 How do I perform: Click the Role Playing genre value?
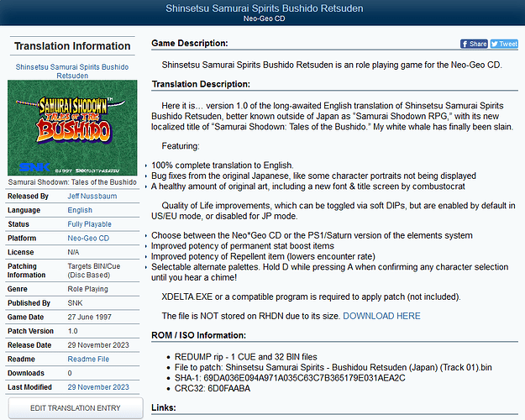pyautogui.click(x=87, y=289)
